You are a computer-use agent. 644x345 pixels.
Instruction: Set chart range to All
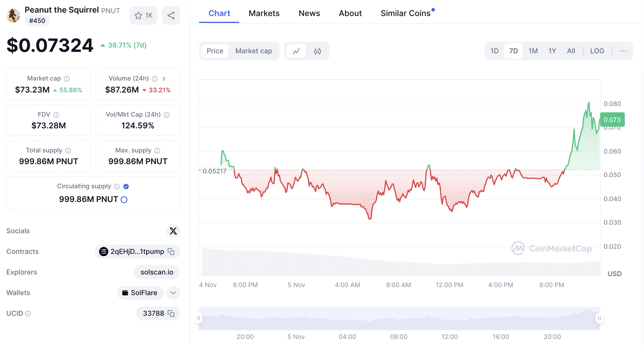coord(571,51)
